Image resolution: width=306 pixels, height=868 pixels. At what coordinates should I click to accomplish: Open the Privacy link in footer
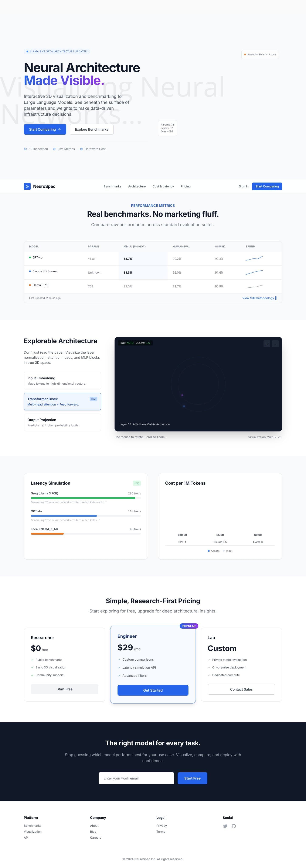(161, 825)
